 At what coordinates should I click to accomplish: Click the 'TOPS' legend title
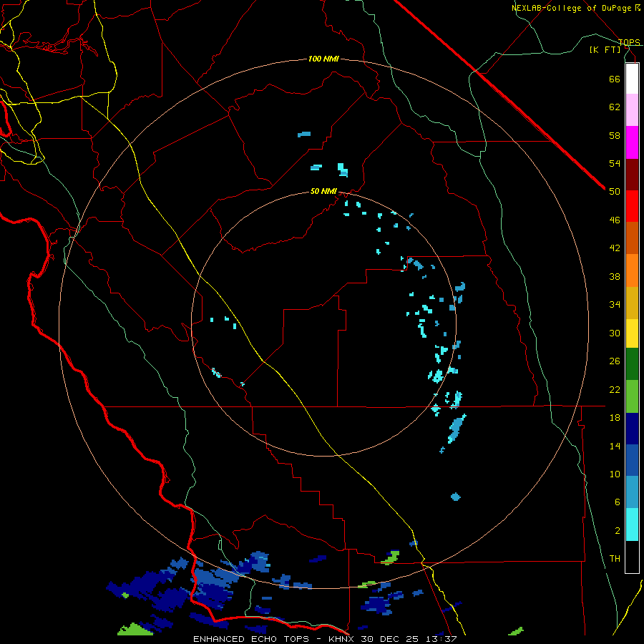(629, 42)
